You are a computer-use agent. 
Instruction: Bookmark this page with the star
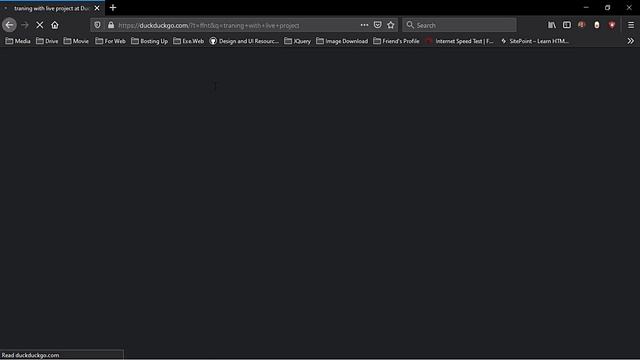click(x=391, y=25)
